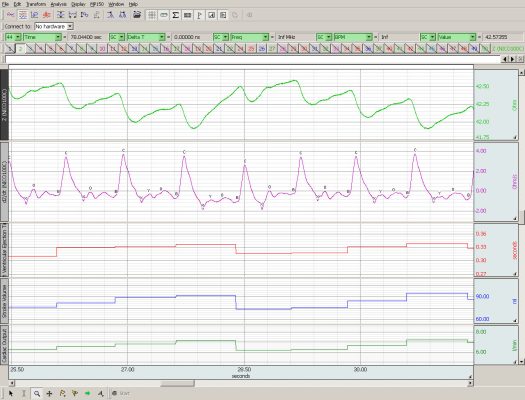
Task: Toggle the event marker flag icon
Action: 199,15
